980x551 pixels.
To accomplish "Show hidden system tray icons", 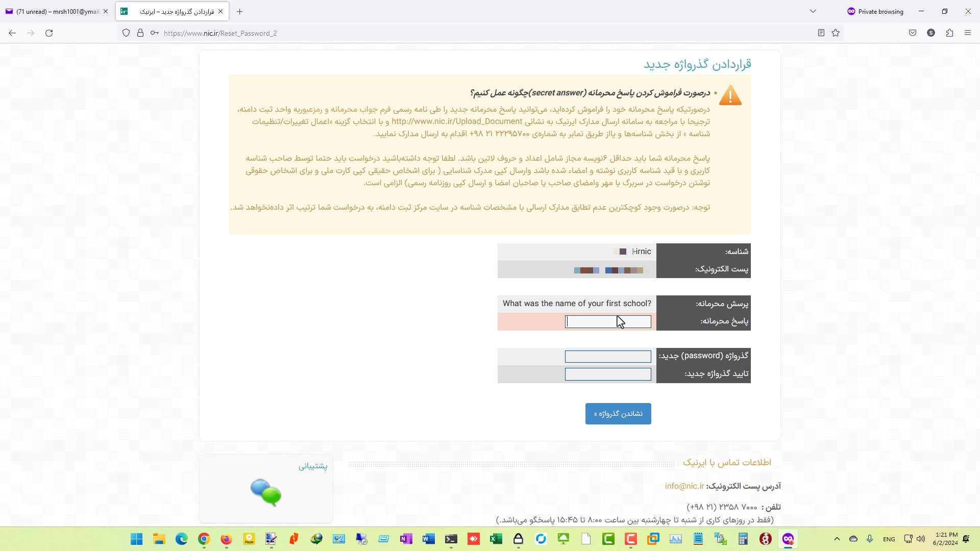I will pos(837,539).
